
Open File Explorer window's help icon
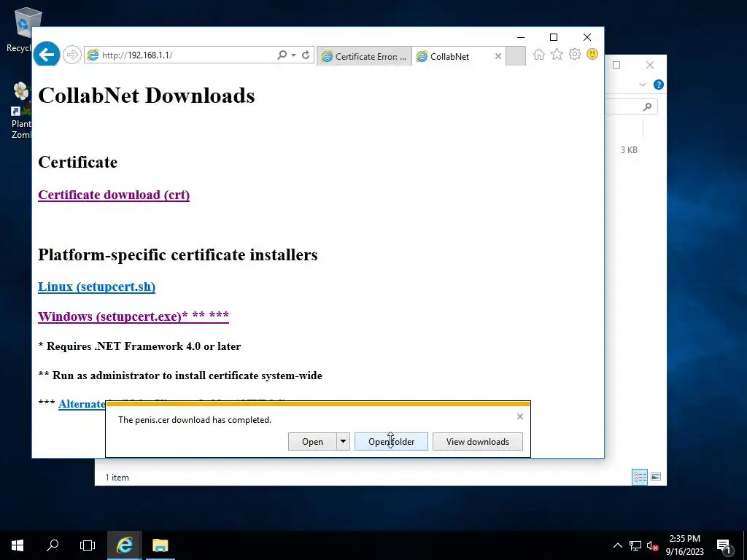coord(659,85)
